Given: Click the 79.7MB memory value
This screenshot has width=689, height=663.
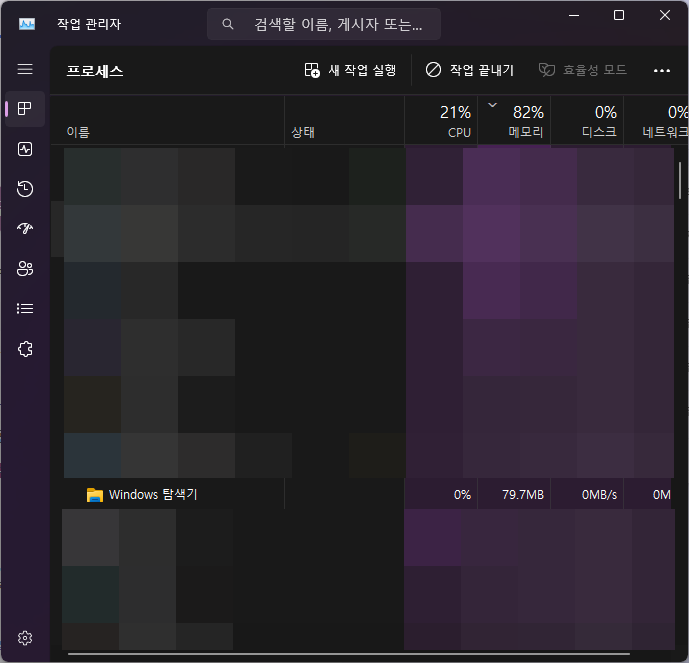Looking at the screenshot, I should [x=523, y=495].
